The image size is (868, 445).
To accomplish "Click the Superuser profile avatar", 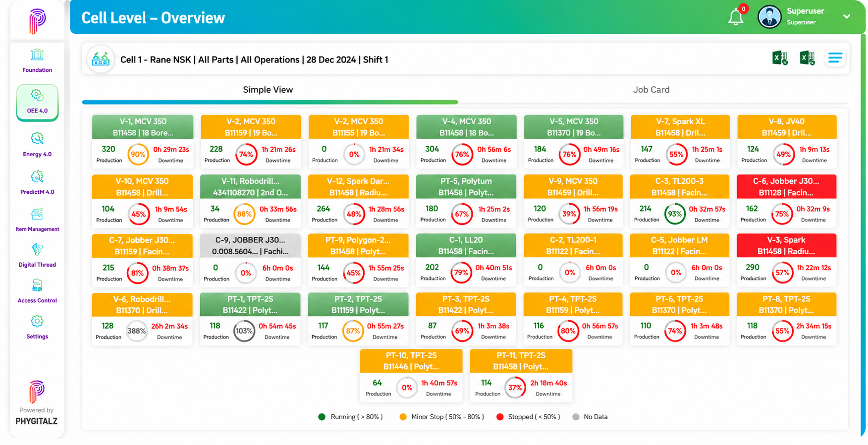I will 769,17.
